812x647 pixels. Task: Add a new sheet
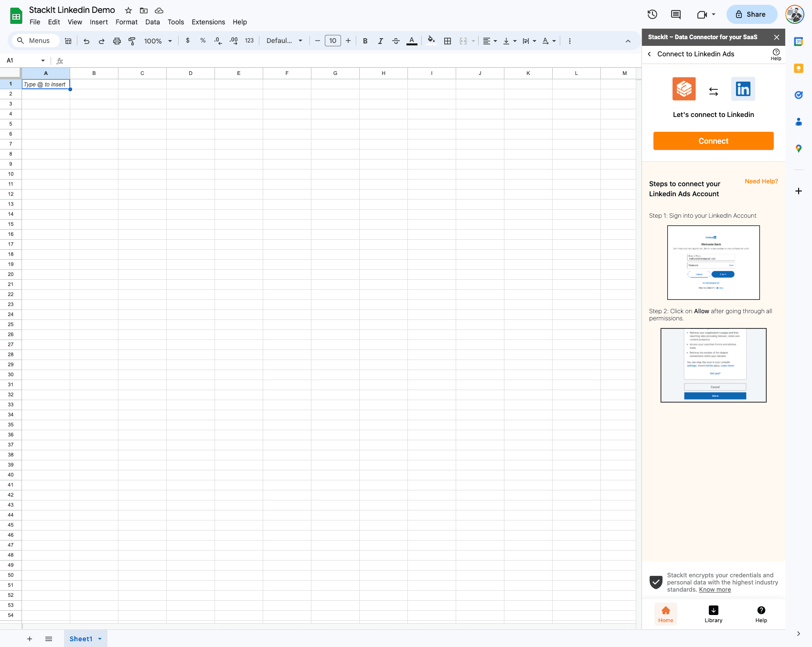tap(30, 639)
